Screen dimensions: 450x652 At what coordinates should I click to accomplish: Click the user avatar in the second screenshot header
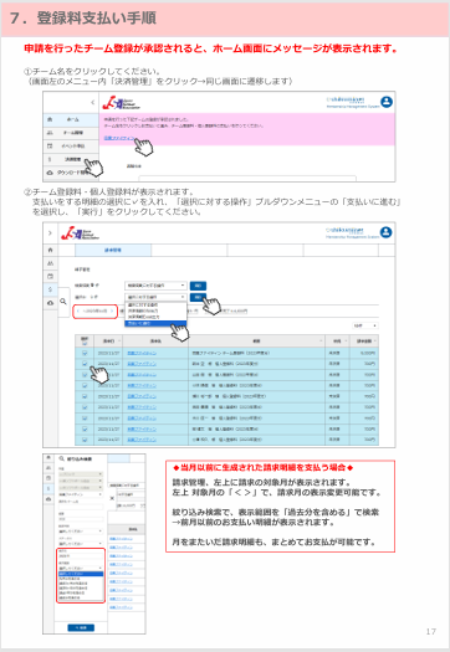point(386,232)
